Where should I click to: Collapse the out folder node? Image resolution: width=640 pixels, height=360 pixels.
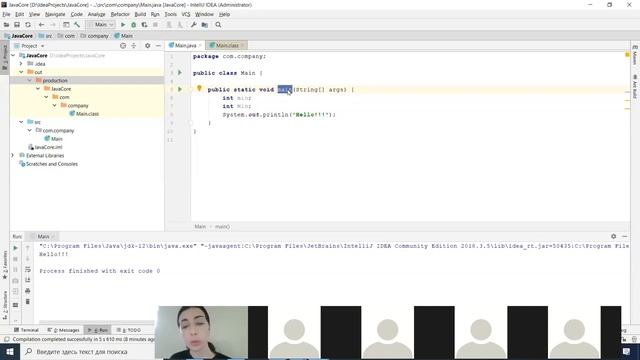coord(21,72)
